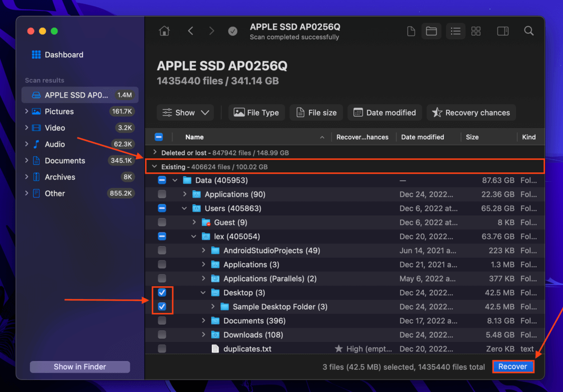
Task: Open Pictures category in sidebar
Action: (80, 111)
